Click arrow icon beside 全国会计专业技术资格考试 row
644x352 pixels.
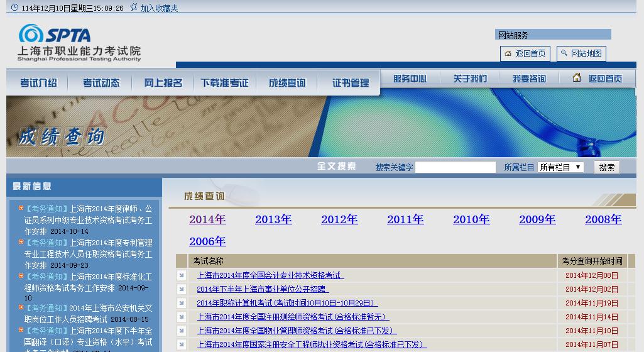pyautogui.click(x=182, y=275)
